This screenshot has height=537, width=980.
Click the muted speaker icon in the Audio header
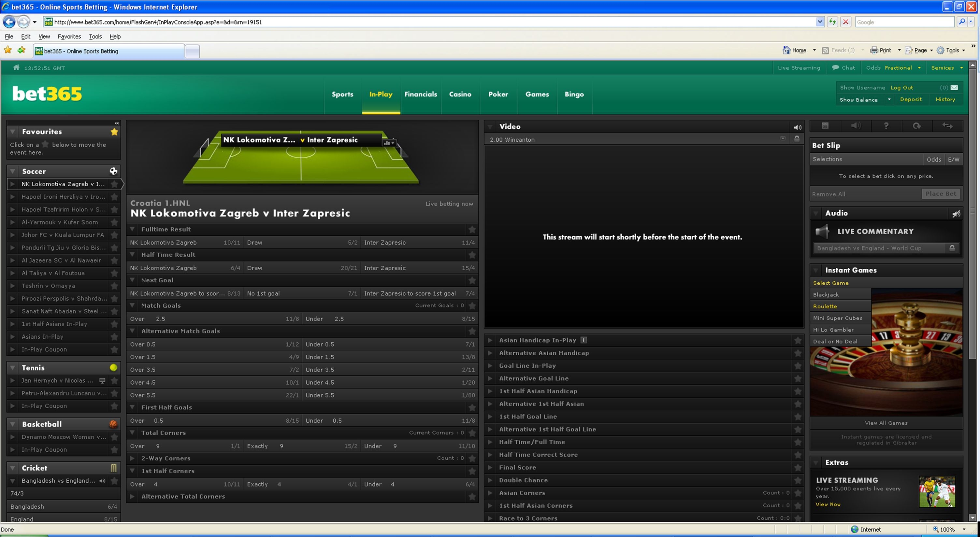(x=956, y=214)
